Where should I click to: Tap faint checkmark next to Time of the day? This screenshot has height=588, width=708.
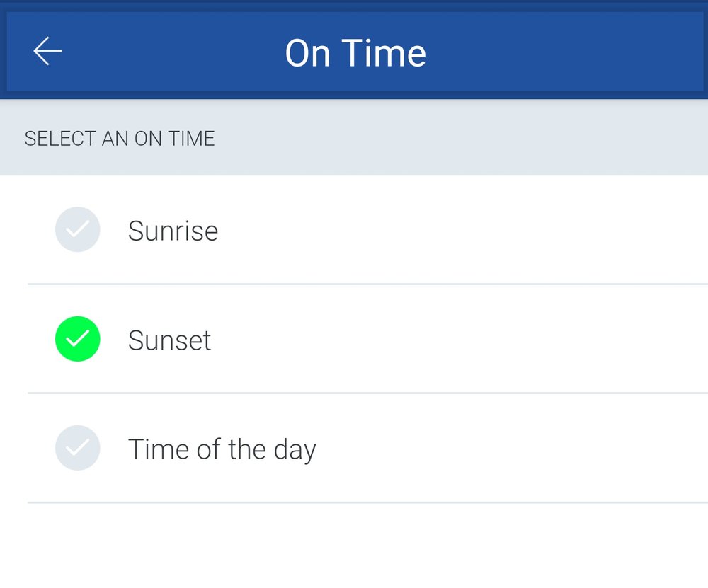(x=78, y=448)
